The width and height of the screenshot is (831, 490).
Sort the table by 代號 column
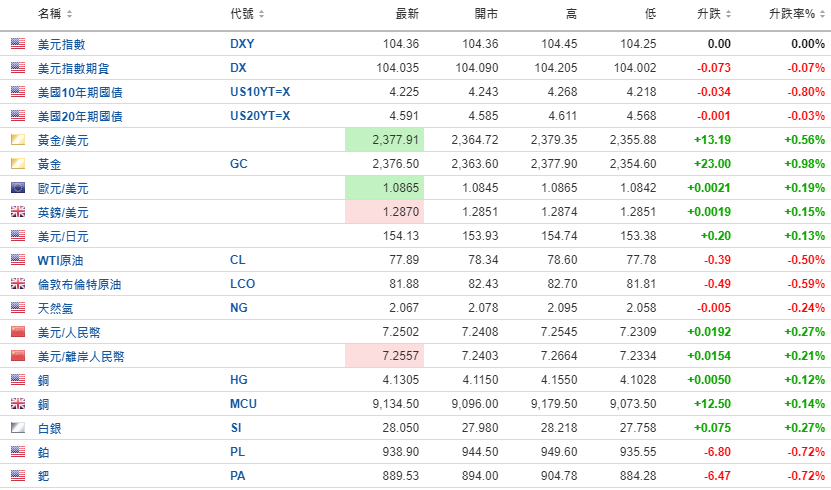click(x=247, y=14)
